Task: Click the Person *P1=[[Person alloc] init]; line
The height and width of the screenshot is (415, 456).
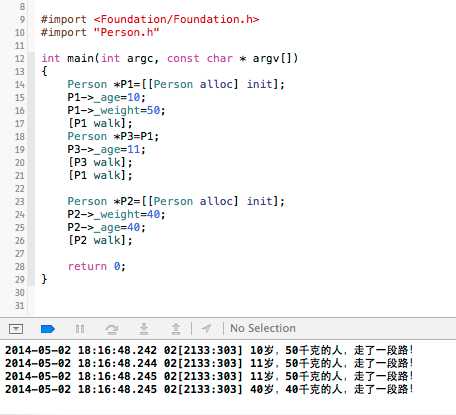Action: pyautogui.click(x=176, y=84)
